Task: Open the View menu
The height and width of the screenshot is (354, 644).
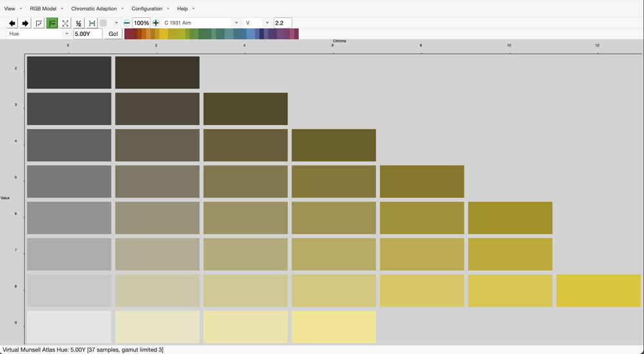Action: (x=13, y=8)
